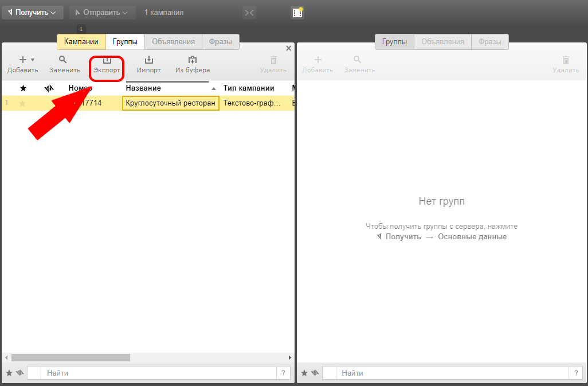This screenshot has width=588, height=386.
Task: Click the horizontal scrollbar thumb in left panel
Action: [x=70, y=357]
